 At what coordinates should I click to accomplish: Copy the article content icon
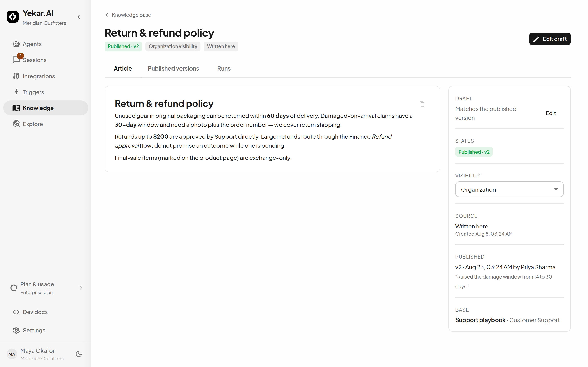click(x=422, y=104)
